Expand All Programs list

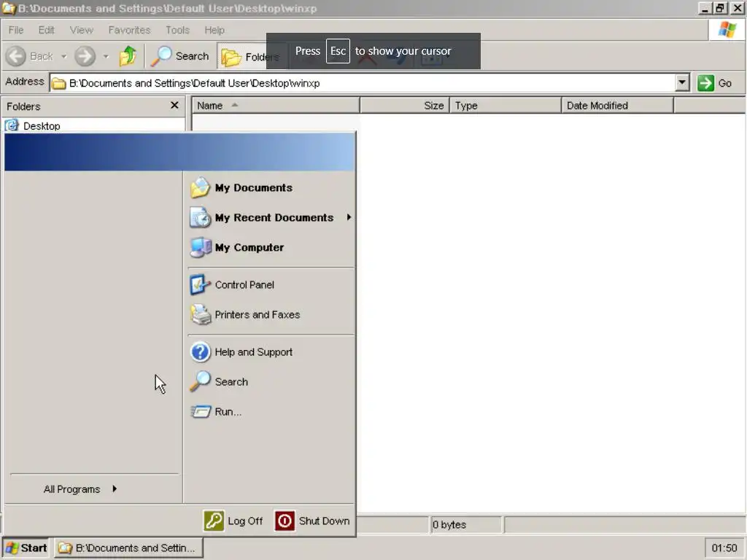click(x=80, y=489)
